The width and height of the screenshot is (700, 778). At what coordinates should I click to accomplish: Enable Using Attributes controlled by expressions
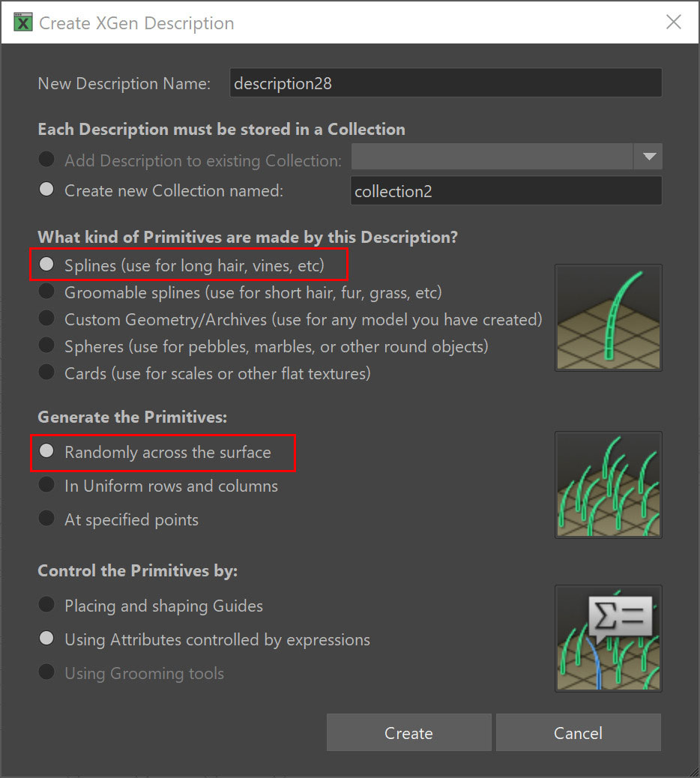[x=46, y=639]
